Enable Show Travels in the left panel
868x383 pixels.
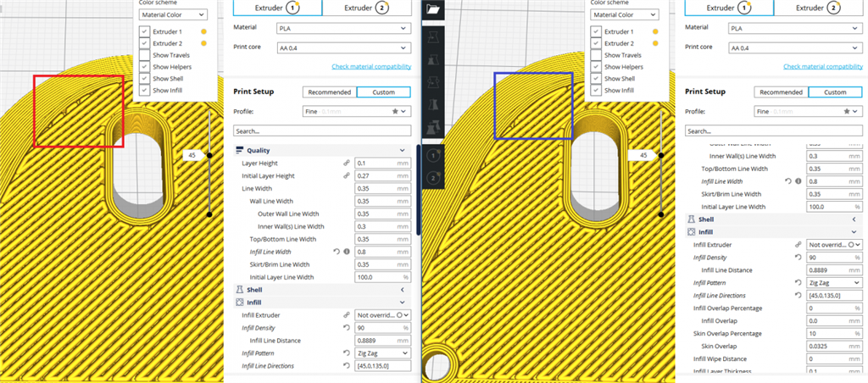(145, 55)
